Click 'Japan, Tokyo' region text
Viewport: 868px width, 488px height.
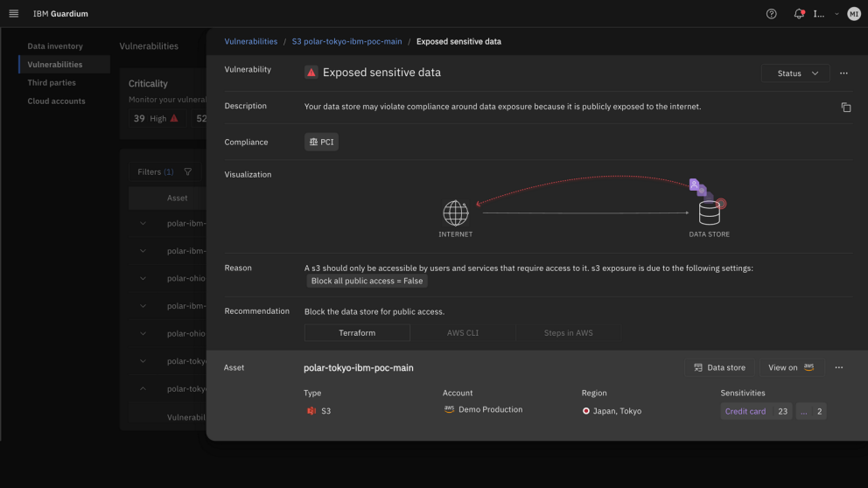click(x=617, y=411)
